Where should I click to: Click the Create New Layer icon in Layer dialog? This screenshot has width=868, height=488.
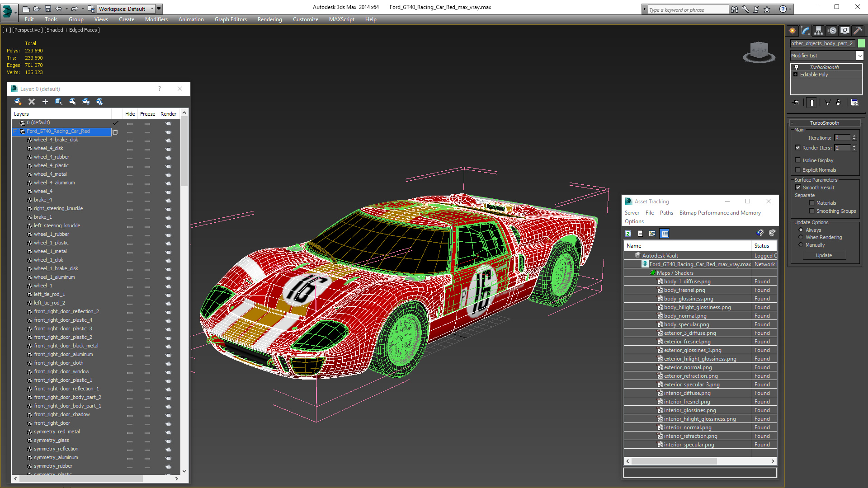(18, 102)
